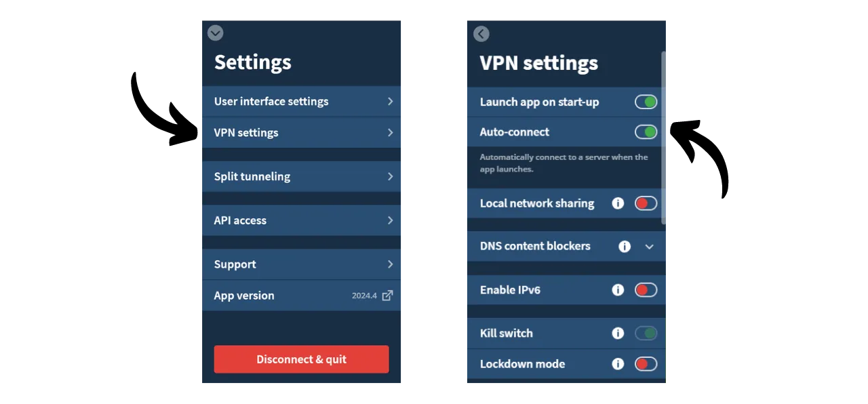Open the VPN settings menu item

tap(301, 133)
